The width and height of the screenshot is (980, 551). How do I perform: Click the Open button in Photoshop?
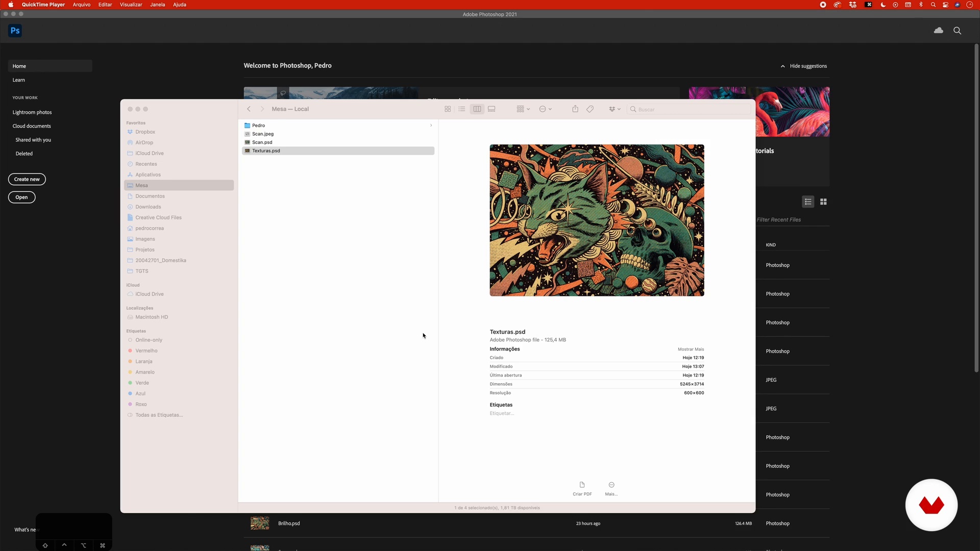coord(21,197)
